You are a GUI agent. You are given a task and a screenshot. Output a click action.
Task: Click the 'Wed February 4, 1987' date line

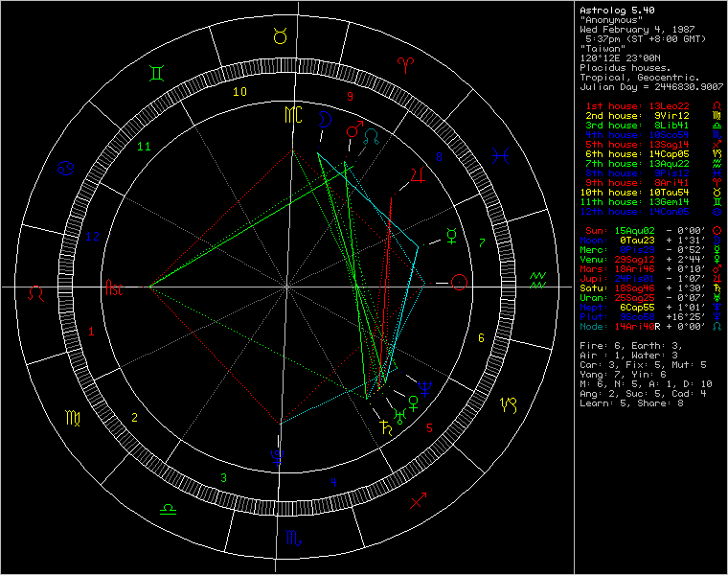(x=637, y=30)
